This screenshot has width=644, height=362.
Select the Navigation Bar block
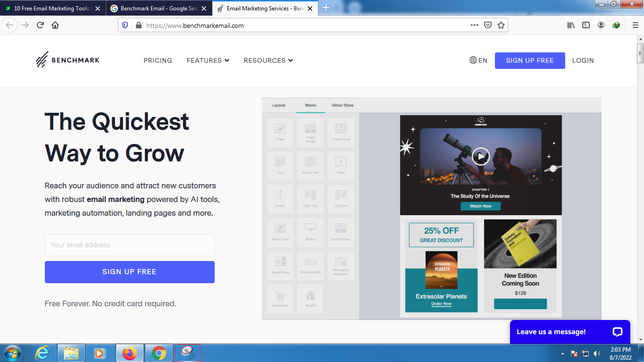pyautogui.click(x=310, y=265)
